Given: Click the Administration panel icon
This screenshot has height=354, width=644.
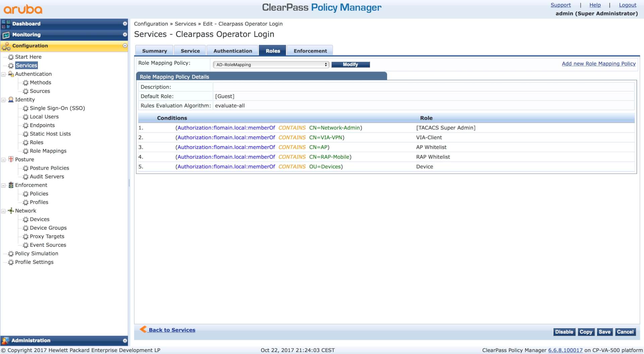Looking at the screenshot, I should (5, 341).
